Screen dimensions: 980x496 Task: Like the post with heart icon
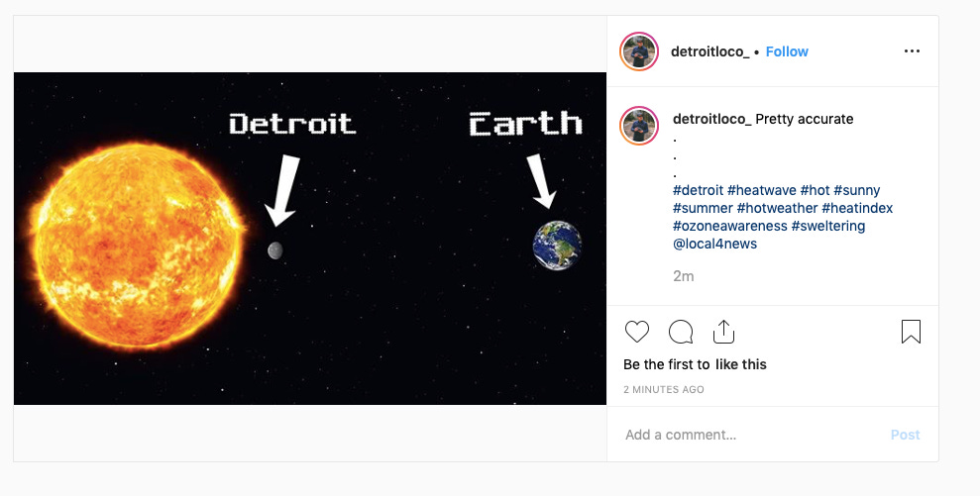(x=637, y=332)
